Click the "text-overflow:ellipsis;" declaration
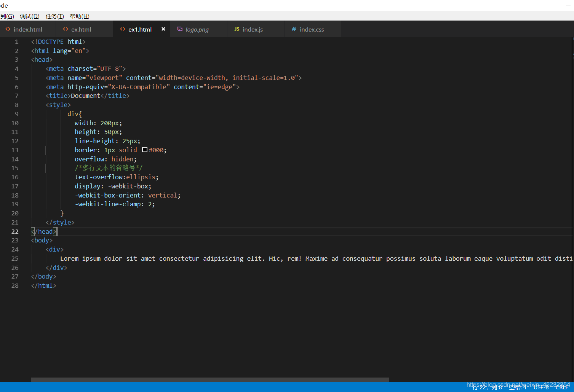The height and width of the screenshot is (392, 574). click(x=117, y=177)
